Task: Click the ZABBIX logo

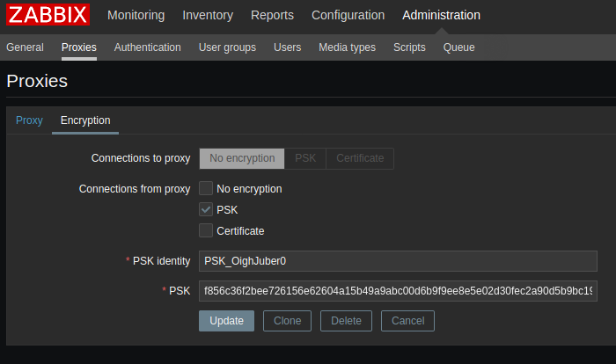Action: (48, 15)
